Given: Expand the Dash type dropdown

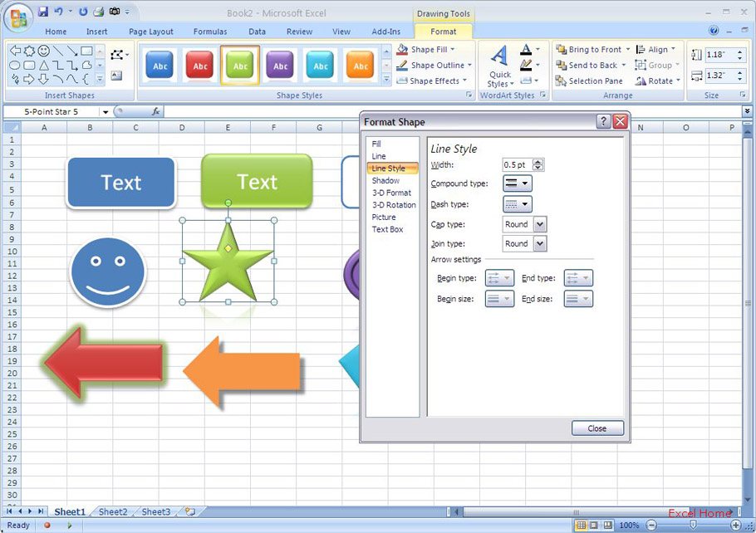Looking at the screenshot, I should pos(518,204).
